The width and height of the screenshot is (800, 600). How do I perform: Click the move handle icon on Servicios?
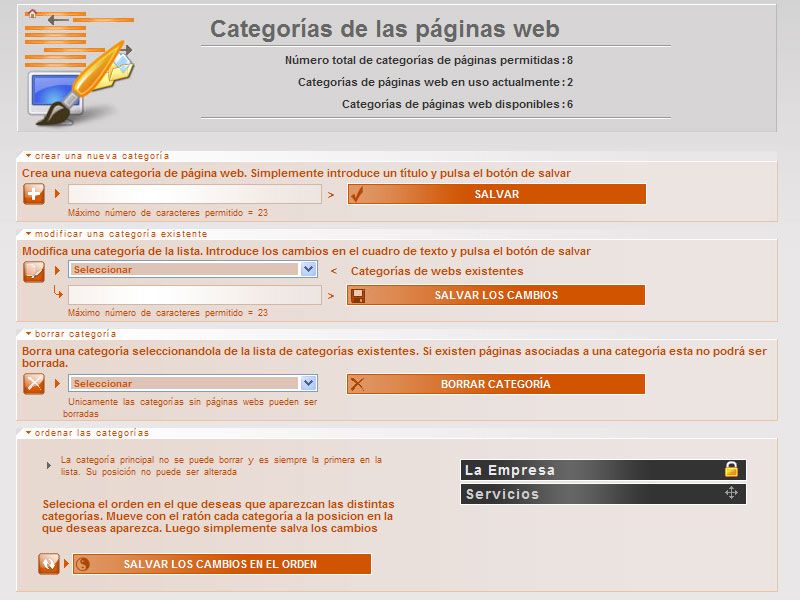coord(731,493)
